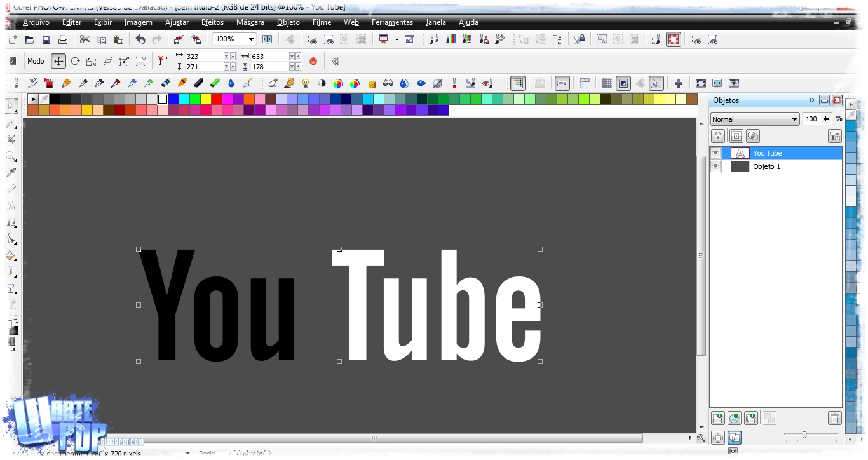Open the Normal merge mode dropdown
868x460 pixels.
coord(796,119)
